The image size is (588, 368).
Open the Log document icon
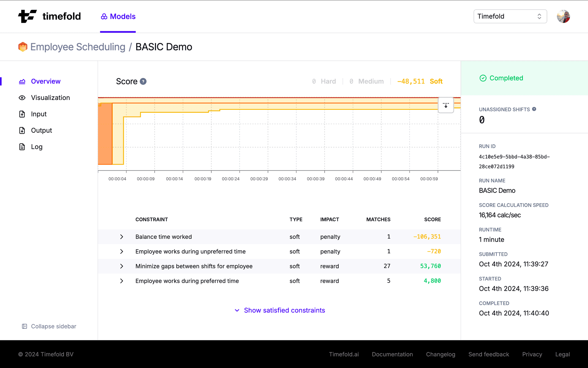22,147
